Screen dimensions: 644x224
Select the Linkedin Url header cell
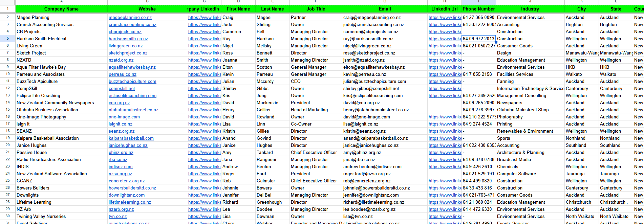tap(445, 9)
